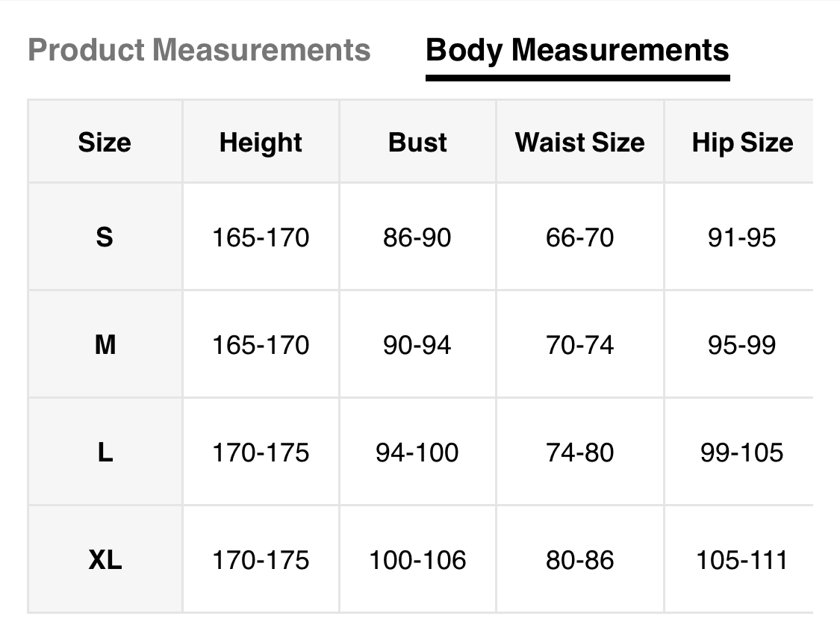This screenshot has width=840, height=628.
Task: Click the M waist value 70-74
Action: [579, 345]
